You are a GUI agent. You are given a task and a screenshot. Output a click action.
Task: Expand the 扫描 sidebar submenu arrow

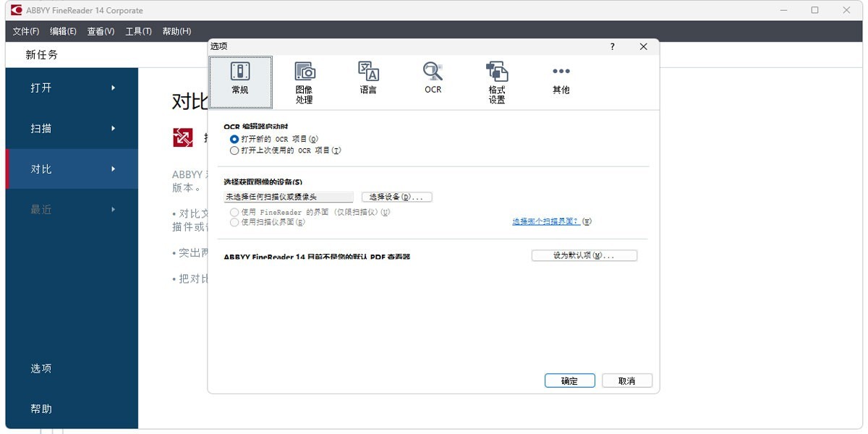tap(113, 129)
